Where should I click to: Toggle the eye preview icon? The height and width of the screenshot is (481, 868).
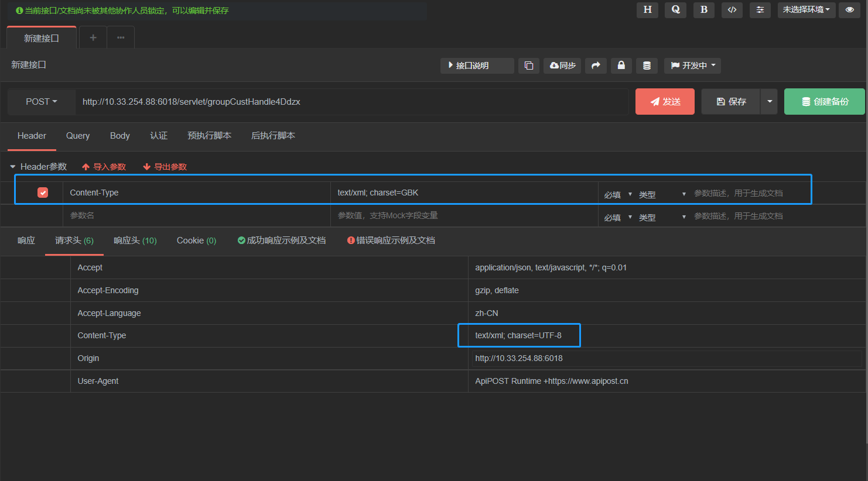[x=849, y=10]
